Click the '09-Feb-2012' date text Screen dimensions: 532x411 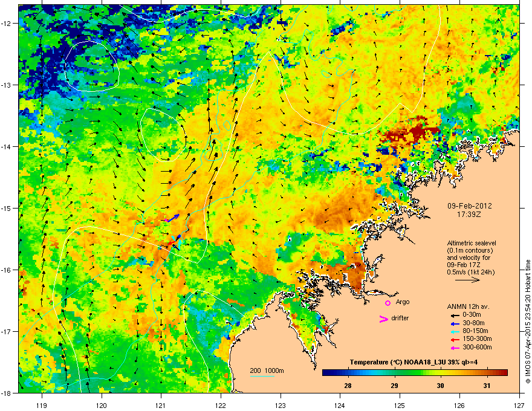pos(469,206)
